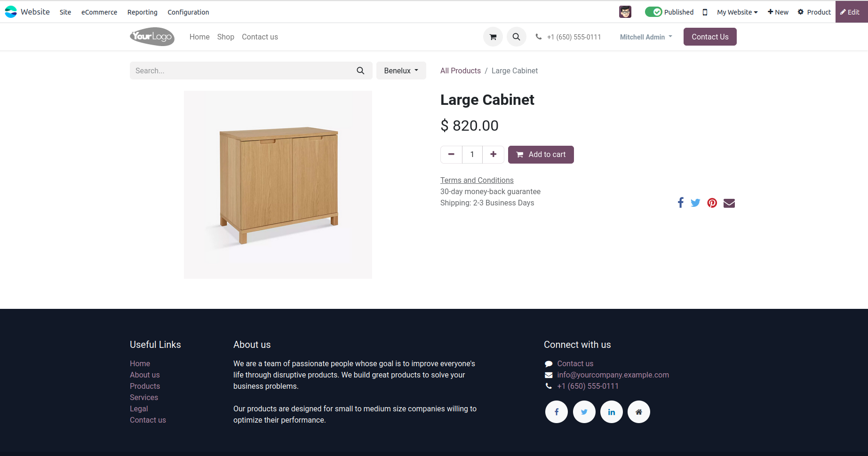Click the header search magnifier icon
Screen dimensions: 868x456
(516, 37)
